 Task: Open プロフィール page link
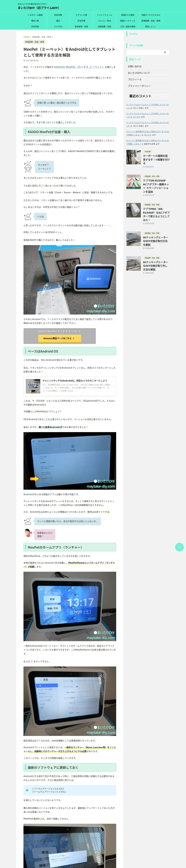[x=148, y=80]
